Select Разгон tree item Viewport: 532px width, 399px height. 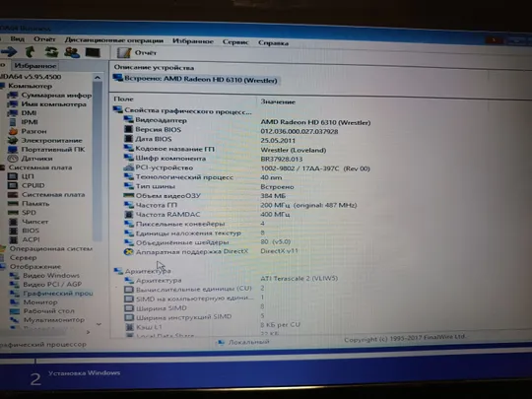click(28, 131)
